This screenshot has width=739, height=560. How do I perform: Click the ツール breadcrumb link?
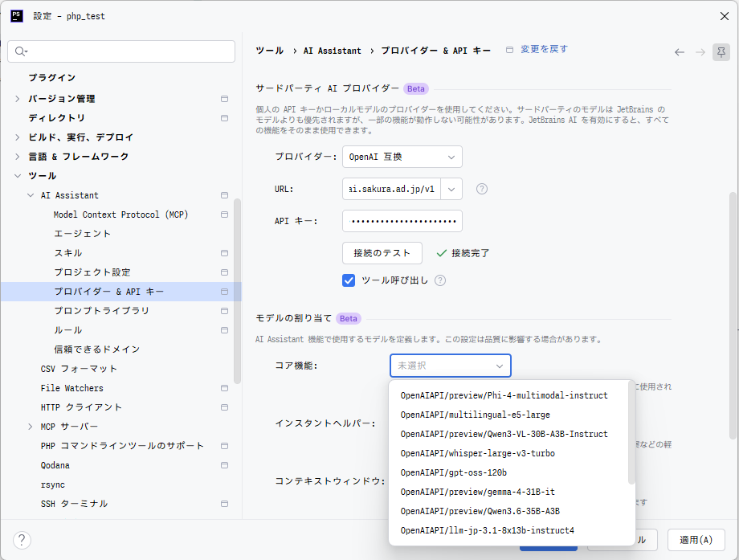click(x=270, y=51)
